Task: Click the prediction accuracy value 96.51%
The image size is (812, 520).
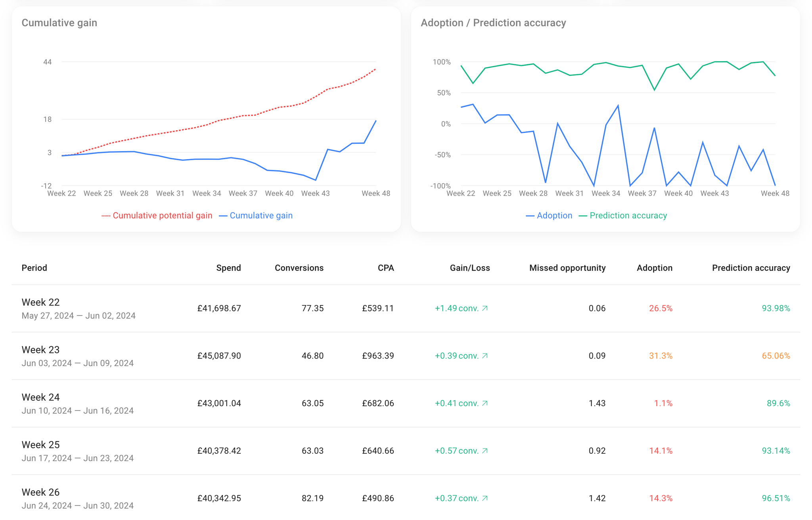Action: click(776, 498)
